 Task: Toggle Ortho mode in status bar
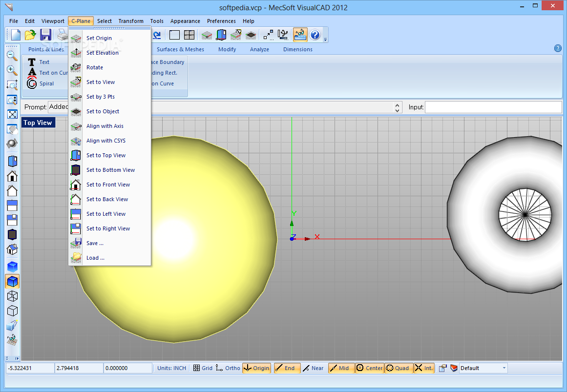pyautogui.click(x=228, y=368)
